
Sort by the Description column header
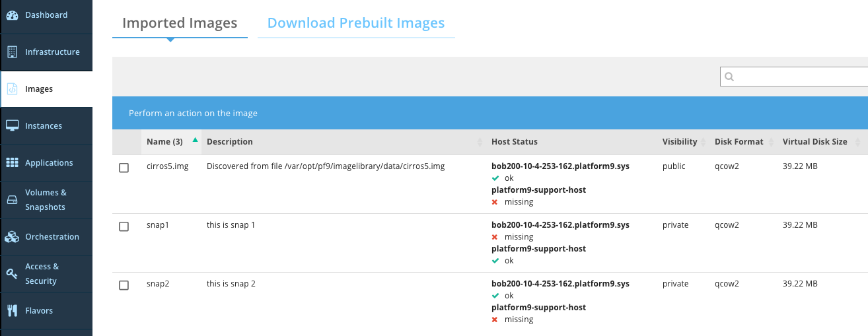tap(230, 142)
